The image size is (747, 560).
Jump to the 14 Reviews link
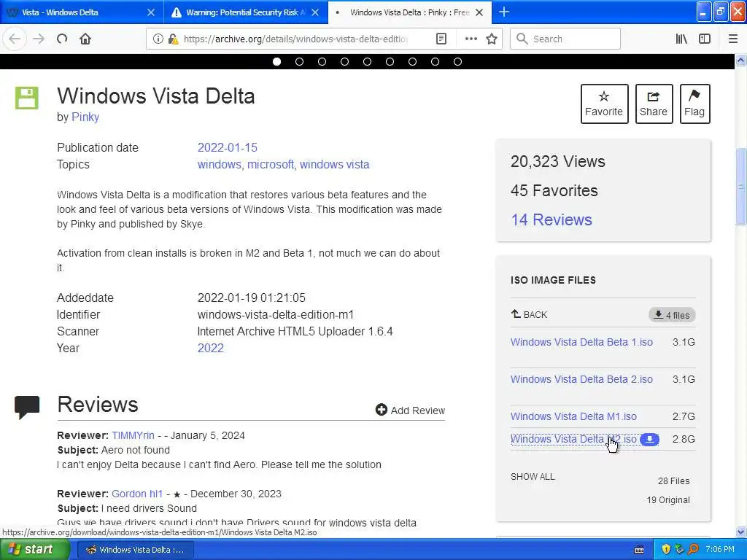[551, 219]
